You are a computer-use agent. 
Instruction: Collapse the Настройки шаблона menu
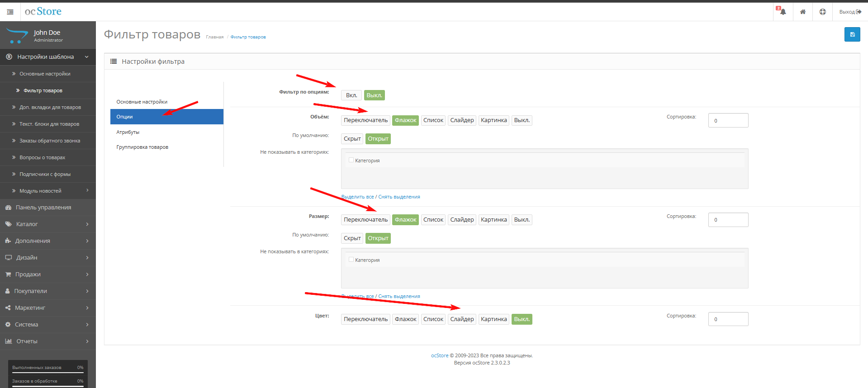click(x=47, y=57)
